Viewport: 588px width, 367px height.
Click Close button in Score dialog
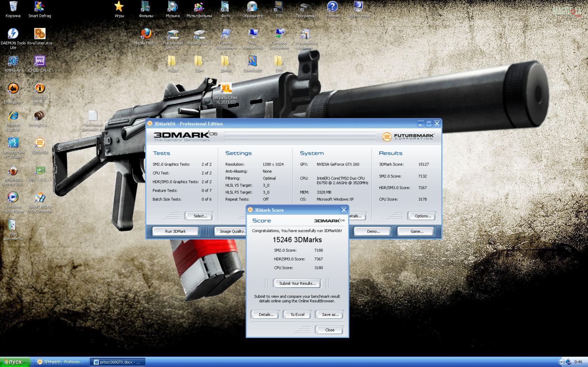pyautogui.click(x=330, y=330)
